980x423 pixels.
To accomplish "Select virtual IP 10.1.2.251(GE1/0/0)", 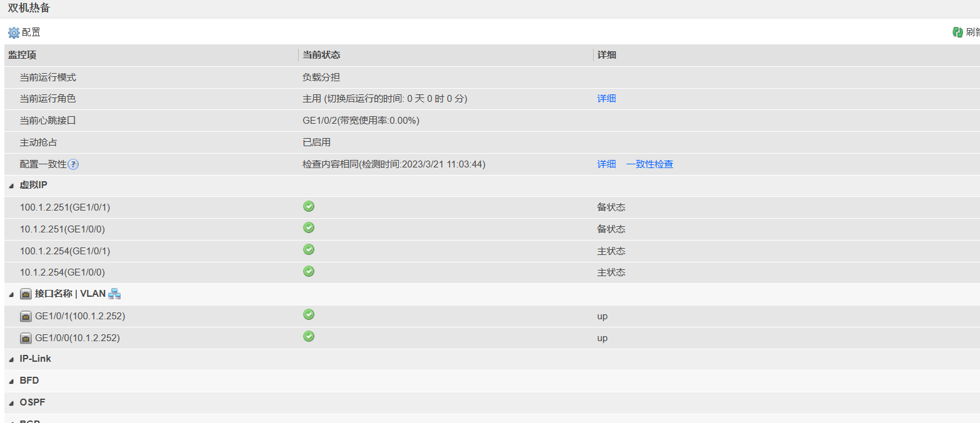I will (62, 229).
